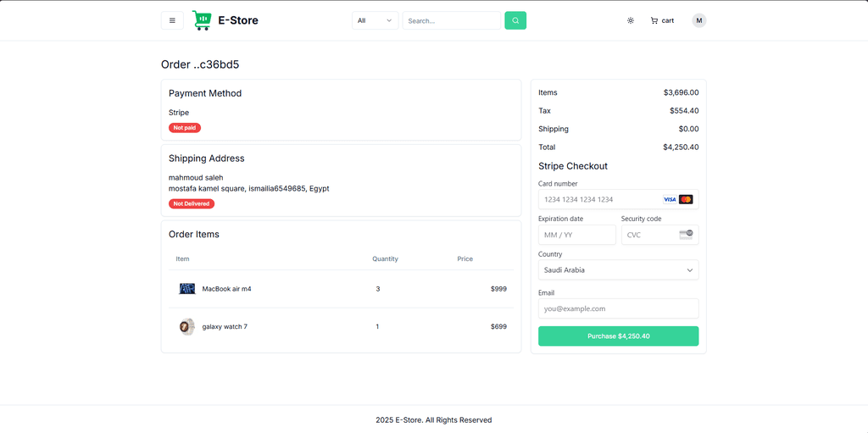Click the Visa card brand icon
The image size is (868, 433).
(670, 199)
